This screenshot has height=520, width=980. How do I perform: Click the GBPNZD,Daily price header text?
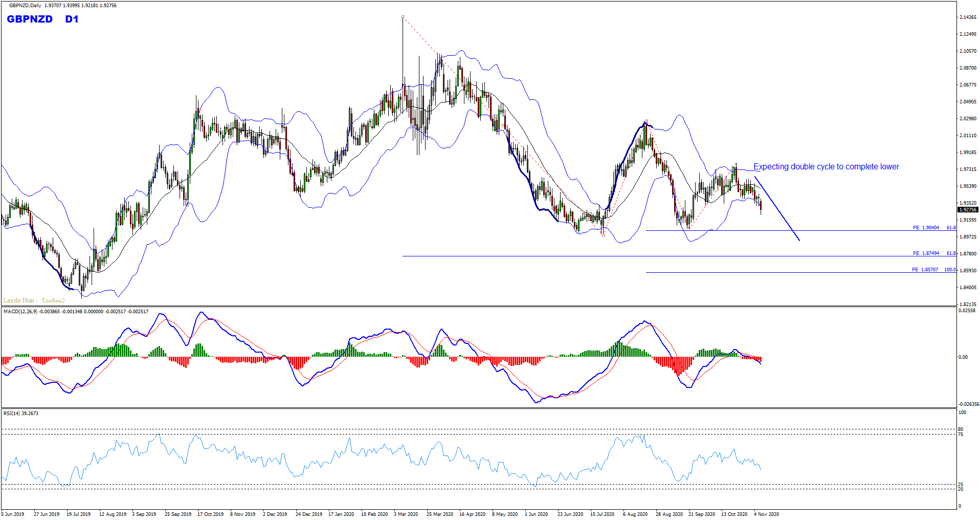[63, 6]
